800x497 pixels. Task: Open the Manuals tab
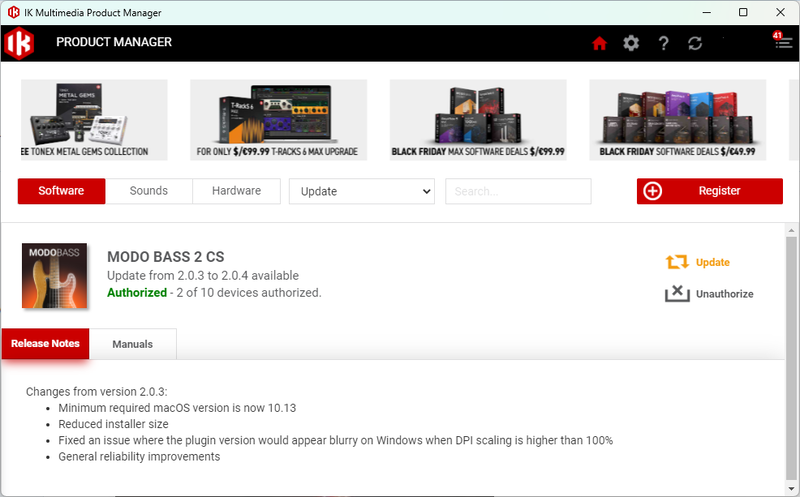(133, 344)
